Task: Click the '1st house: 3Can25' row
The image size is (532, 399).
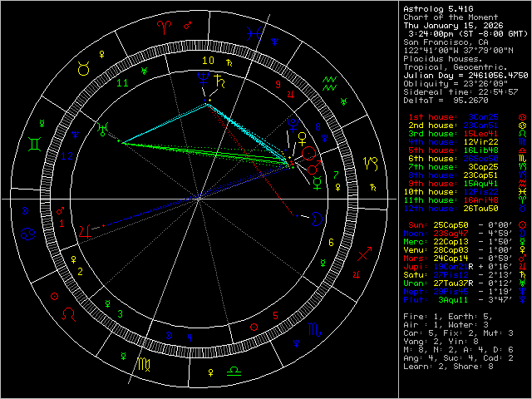Action: tap(467, 117)
